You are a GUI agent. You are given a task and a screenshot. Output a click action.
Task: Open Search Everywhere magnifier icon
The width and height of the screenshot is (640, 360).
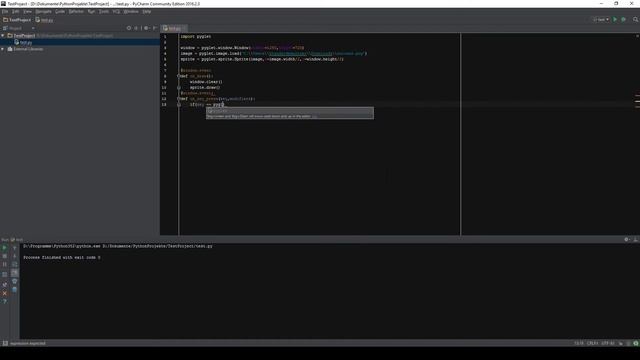636,19
